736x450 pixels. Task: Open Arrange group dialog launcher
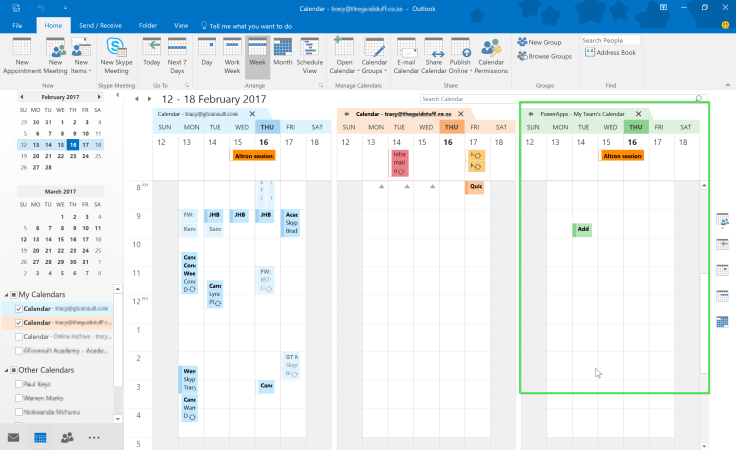[x=321, y=85]
